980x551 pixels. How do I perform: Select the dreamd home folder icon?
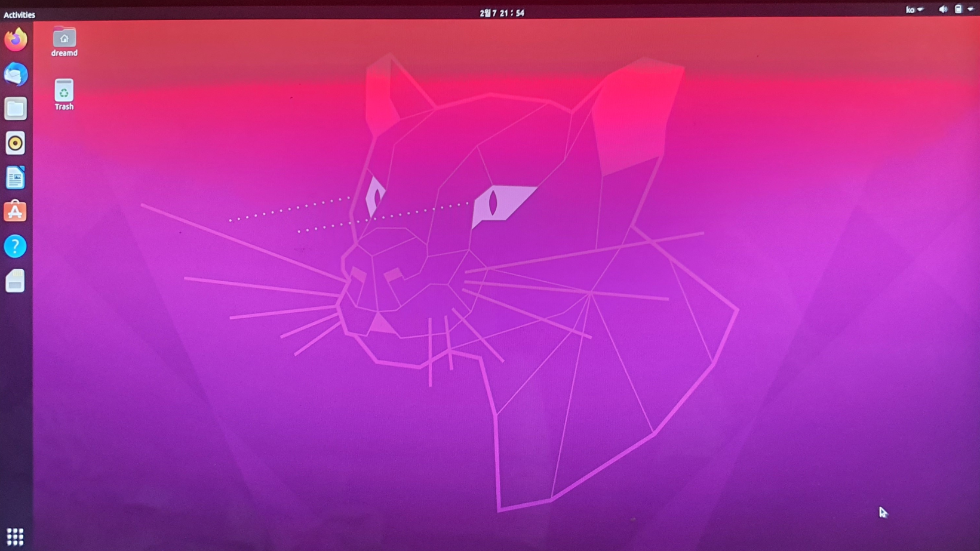click(64, 42)
